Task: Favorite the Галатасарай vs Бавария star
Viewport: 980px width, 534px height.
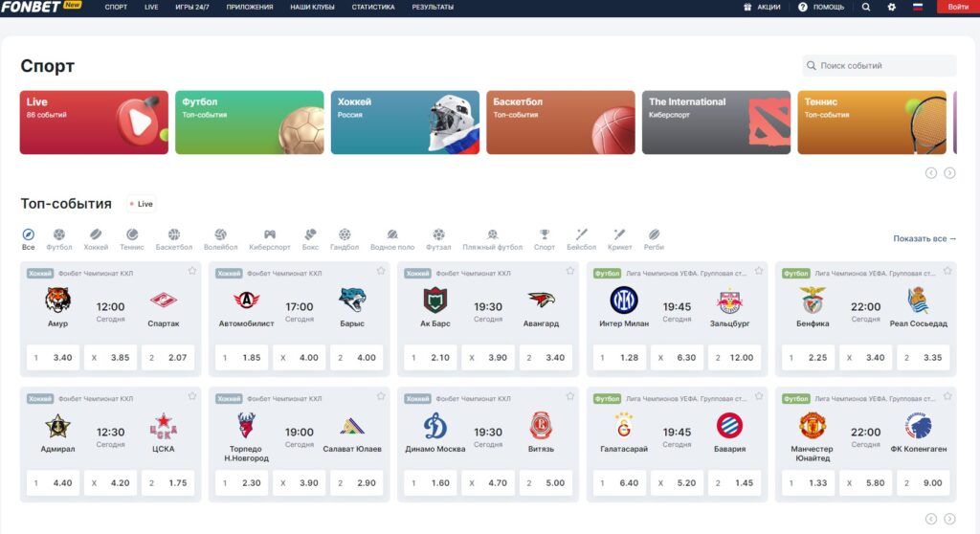Action: 759,396
